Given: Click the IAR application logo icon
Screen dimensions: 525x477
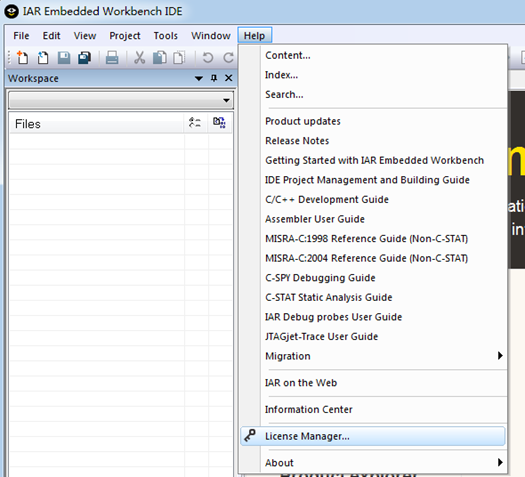Looking at the screenshot, I should (12, 12).
